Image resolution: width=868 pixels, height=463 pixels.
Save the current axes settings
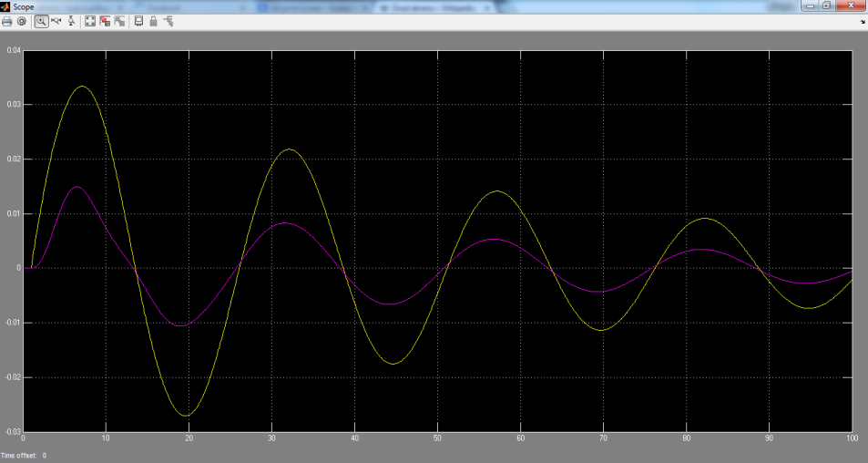(x=105, y=21)
